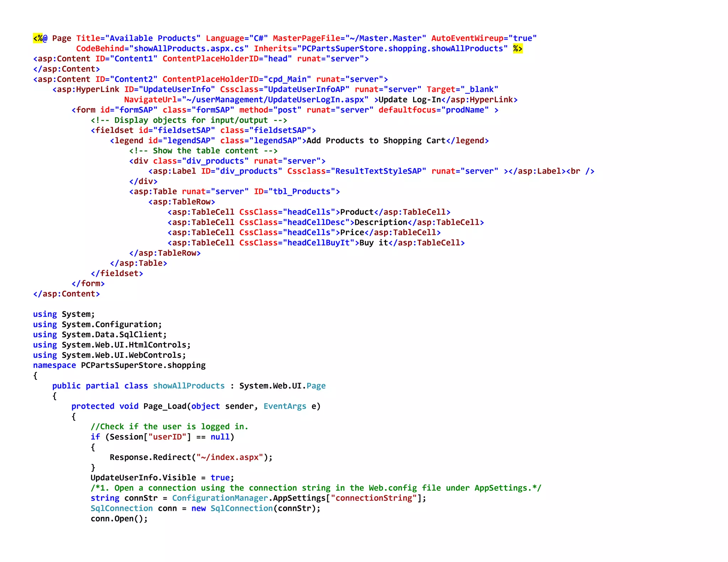Click the Page_Load method name

coord(165,406)
